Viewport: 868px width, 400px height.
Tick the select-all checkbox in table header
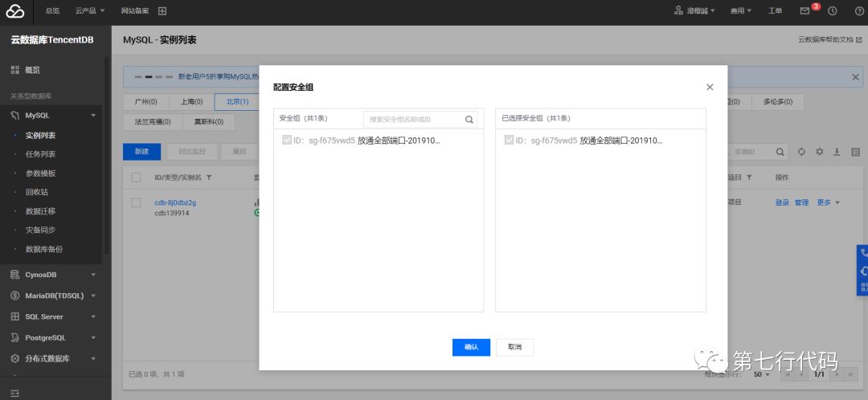pos(136,178)
